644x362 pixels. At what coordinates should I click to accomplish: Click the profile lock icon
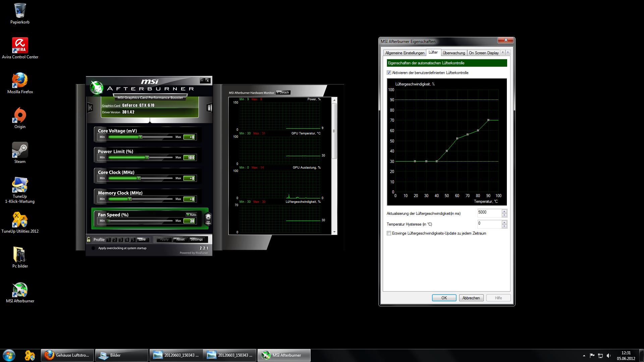(89, 239)
